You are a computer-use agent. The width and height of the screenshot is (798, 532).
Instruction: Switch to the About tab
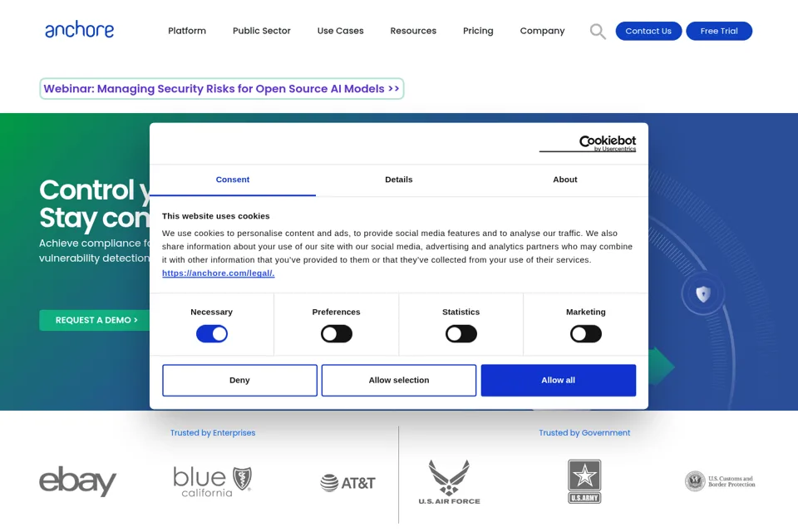coord(565,180)
